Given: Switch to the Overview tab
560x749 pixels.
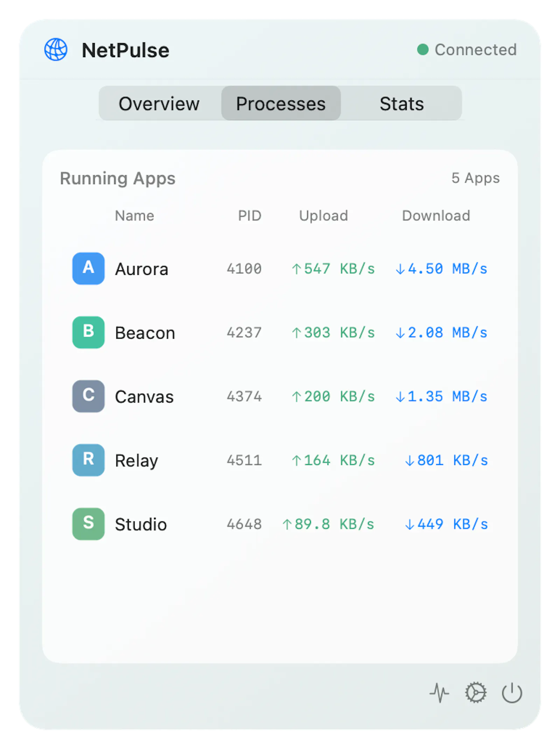Looking at the screenshot, I should click(x=159, y=103).
